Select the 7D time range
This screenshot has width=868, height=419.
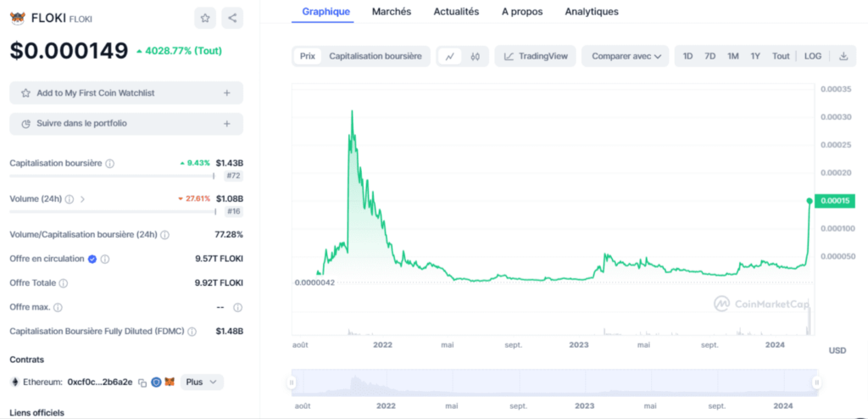[x=709, y=57]
